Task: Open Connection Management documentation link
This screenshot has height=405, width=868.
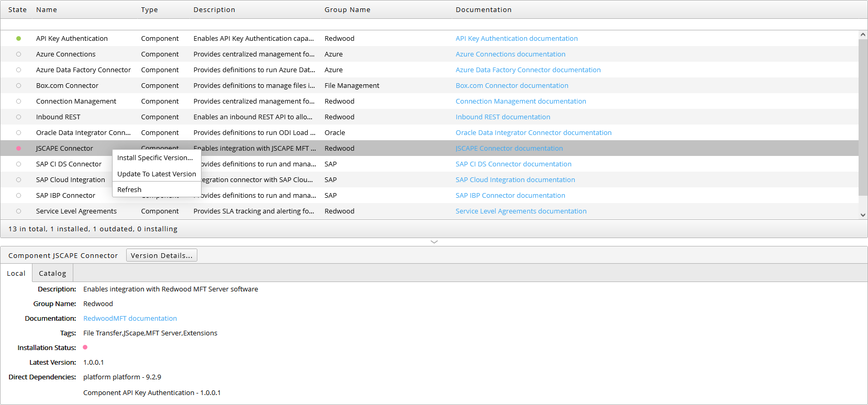Action: point(521,101)
